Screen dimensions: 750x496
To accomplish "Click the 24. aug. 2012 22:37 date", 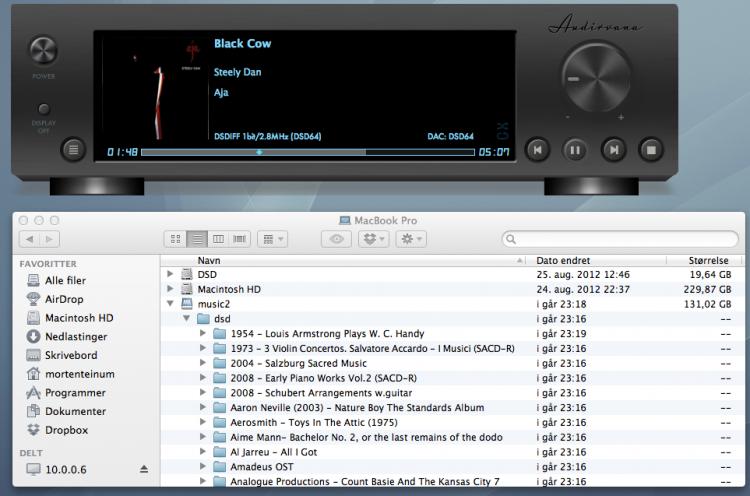I will 583,289.
